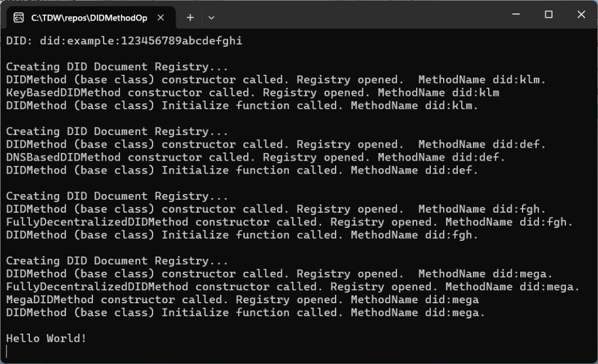Click the Initialize function line for did:klm
Viewport: 598px width, 364px height.
[242, 106]
